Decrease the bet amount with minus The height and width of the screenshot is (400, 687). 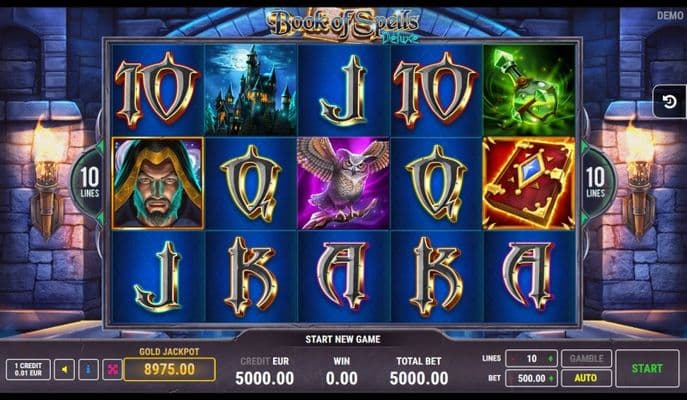pos(513,378)
